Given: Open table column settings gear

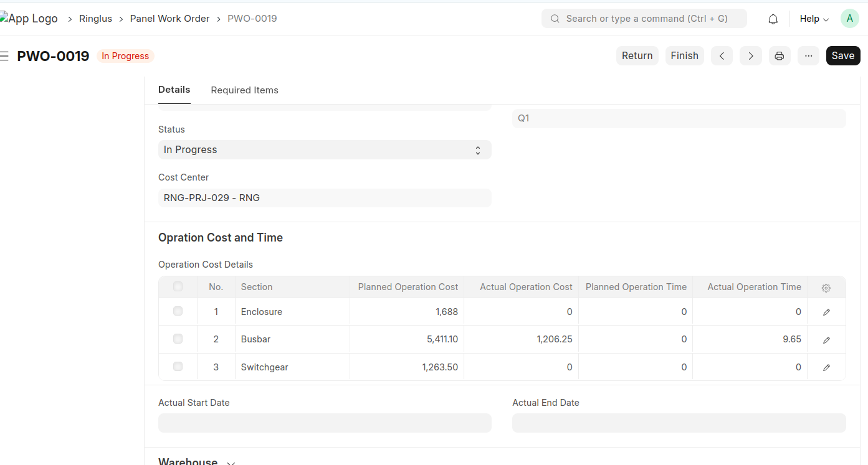Looking at the screenshot, I should pyautogui.click(x=826, y=288).
